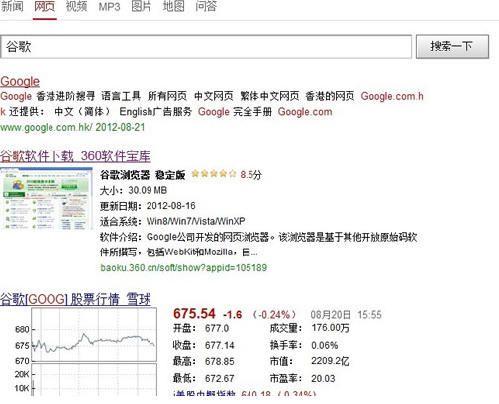Switch to the 问答 tab
The image size is (499, 404).
206,6
